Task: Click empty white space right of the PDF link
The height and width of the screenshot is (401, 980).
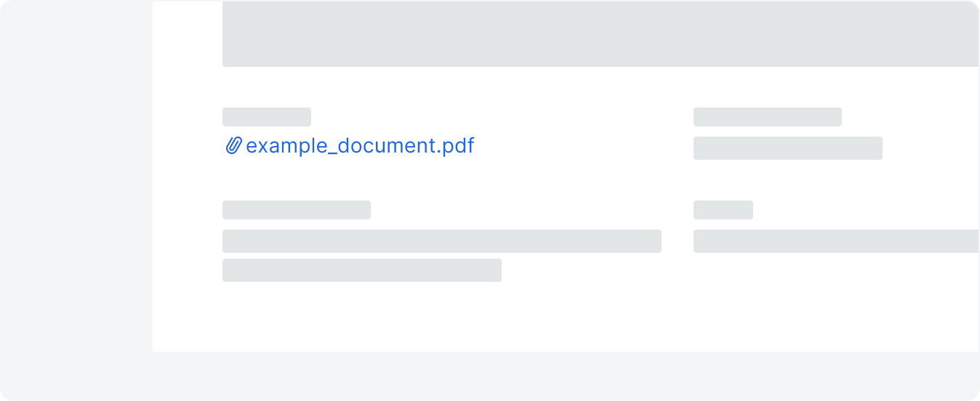Action: pyautogui.click(x=582, y=147)
